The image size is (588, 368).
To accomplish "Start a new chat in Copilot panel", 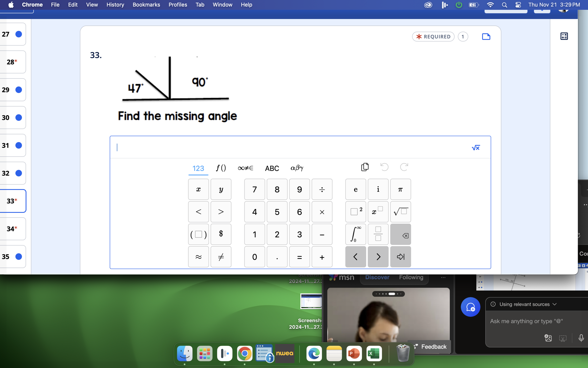I will click(470, 307).
